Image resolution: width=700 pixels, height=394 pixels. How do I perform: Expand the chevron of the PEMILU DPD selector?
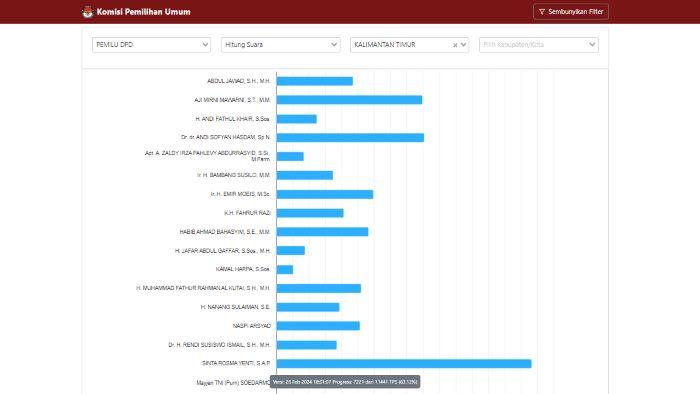click(x=205, y=45)
